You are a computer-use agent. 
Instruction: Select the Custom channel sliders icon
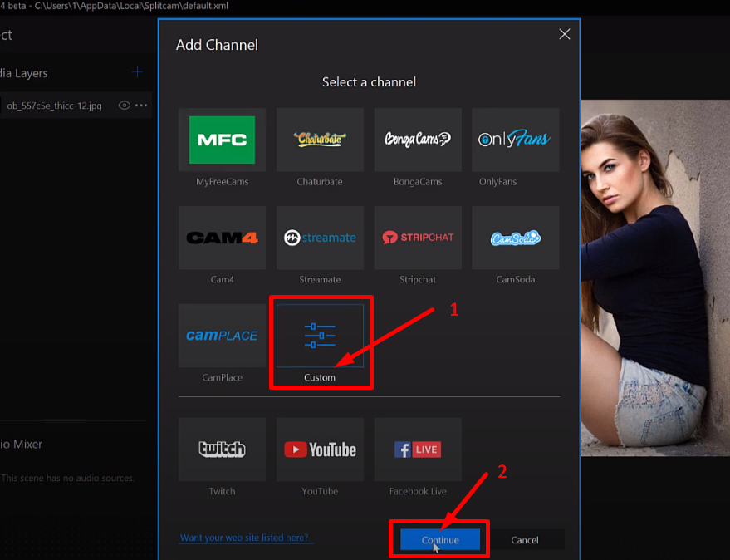pos(320,336)
